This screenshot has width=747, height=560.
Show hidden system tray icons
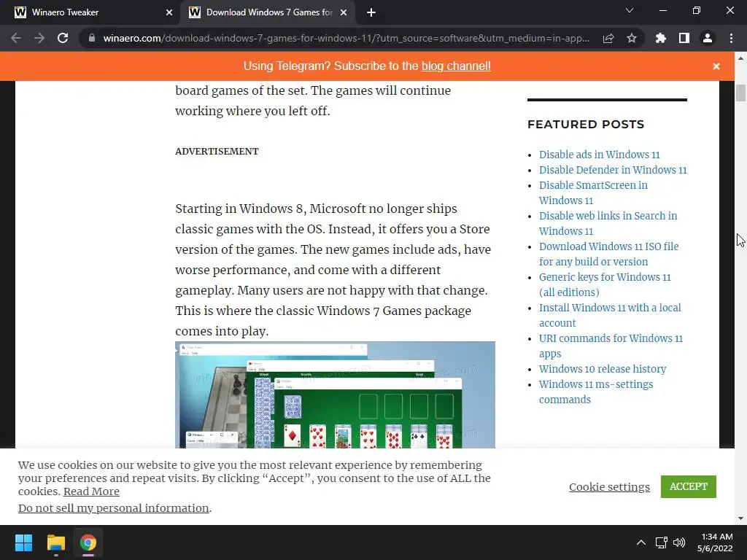coord(641,542)
